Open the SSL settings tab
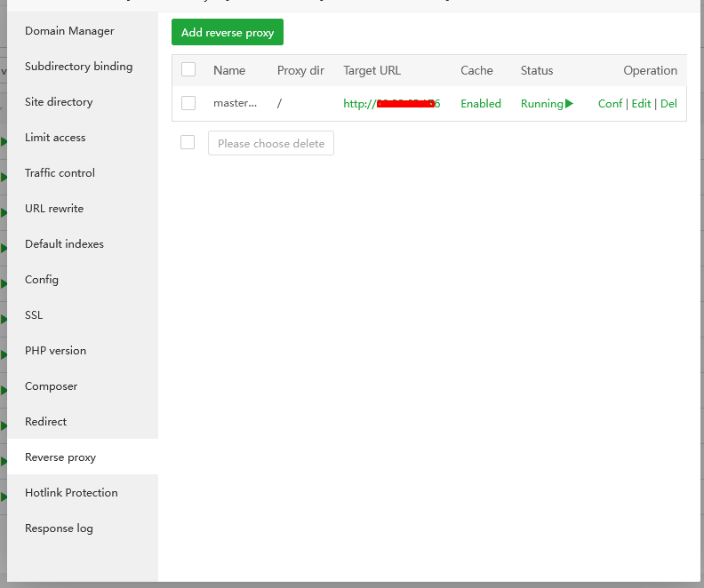Viewport: 704px width, 588px height. click(x=34, y=315)
